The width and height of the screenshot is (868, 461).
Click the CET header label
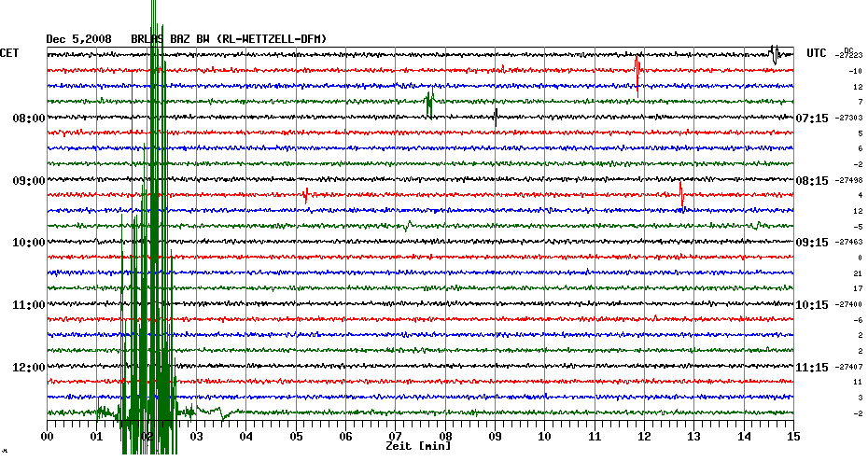coord(10,53)
